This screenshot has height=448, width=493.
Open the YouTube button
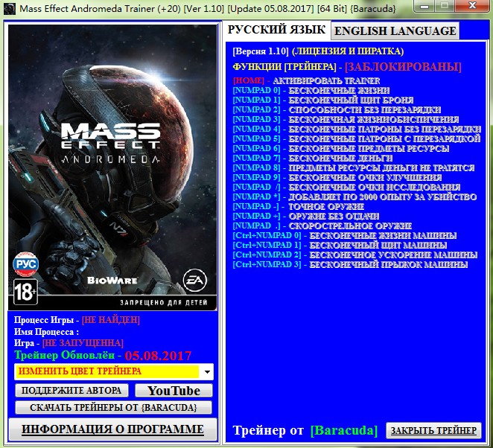pos(174,391)
